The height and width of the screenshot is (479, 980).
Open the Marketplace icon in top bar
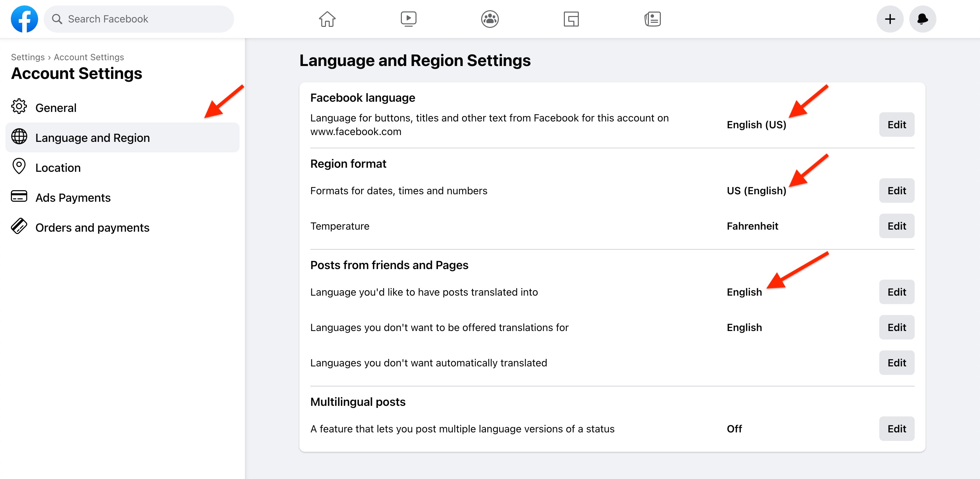click(x=571, y=19)
